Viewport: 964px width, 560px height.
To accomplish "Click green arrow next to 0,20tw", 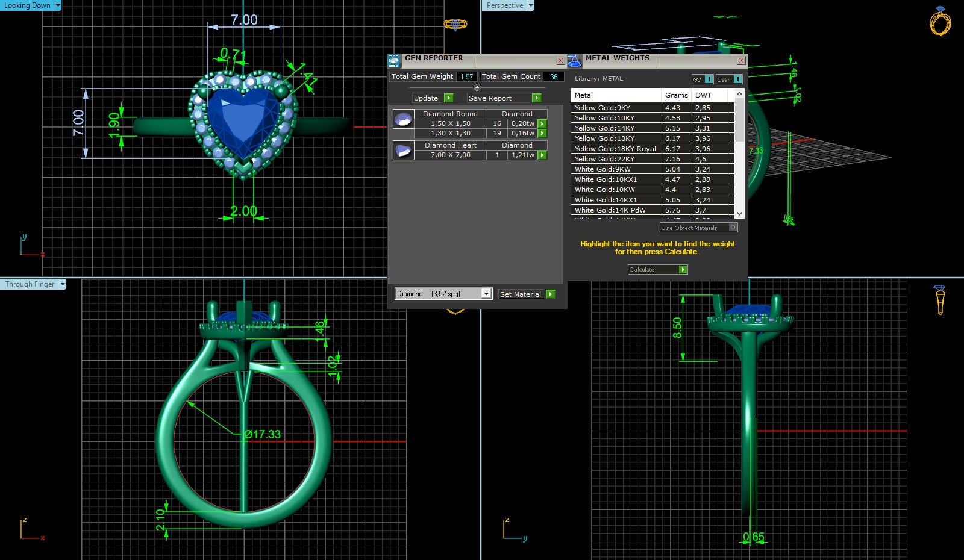I will click(x=542, y=124).
